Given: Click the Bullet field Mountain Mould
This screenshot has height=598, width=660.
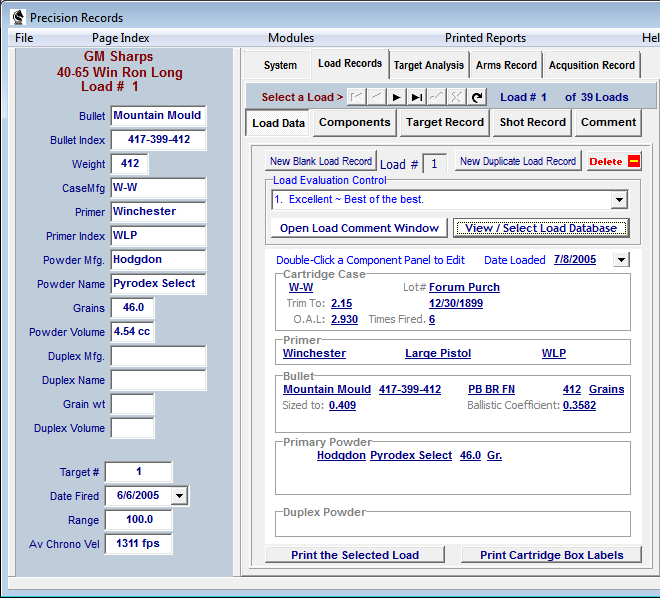Looking at the screenshot, I should pyautogui.click(x=158, y=116).
